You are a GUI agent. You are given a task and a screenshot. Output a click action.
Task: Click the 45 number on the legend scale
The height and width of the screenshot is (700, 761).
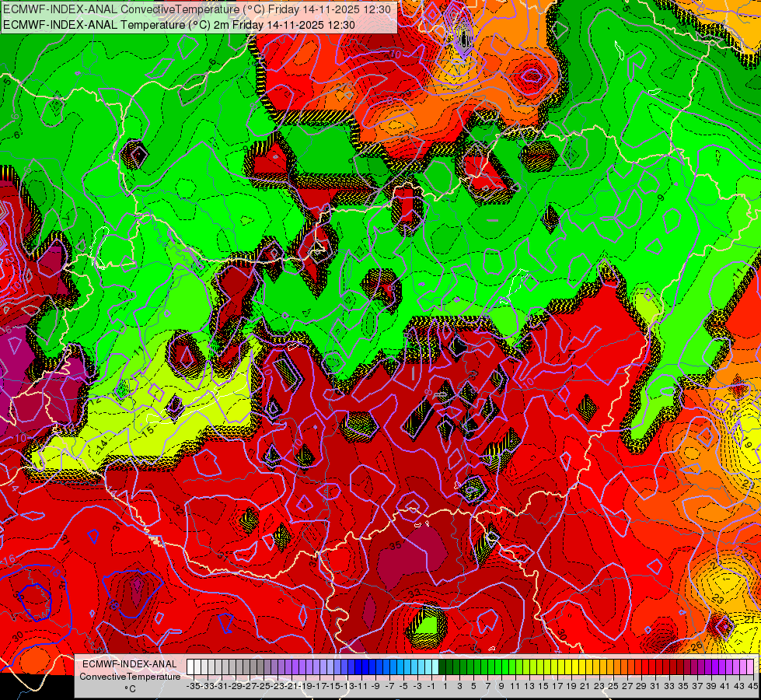(x=752, y=686)
